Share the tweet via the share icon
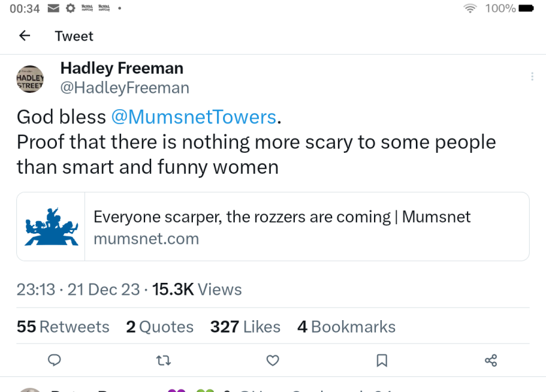The width and height of the screenshot is (546, 392). pyautogui.click(x=490, y=360)
